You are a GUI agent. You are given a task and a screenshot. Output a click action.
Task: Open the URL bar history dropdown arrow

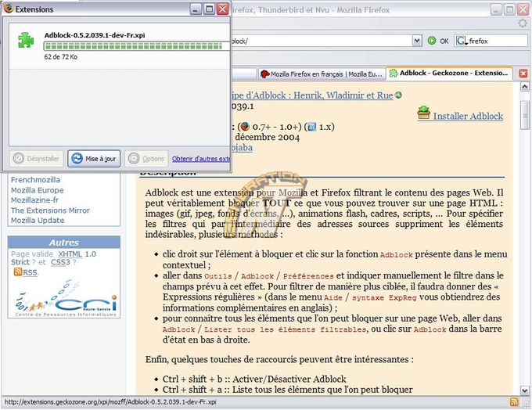(417, 41)
